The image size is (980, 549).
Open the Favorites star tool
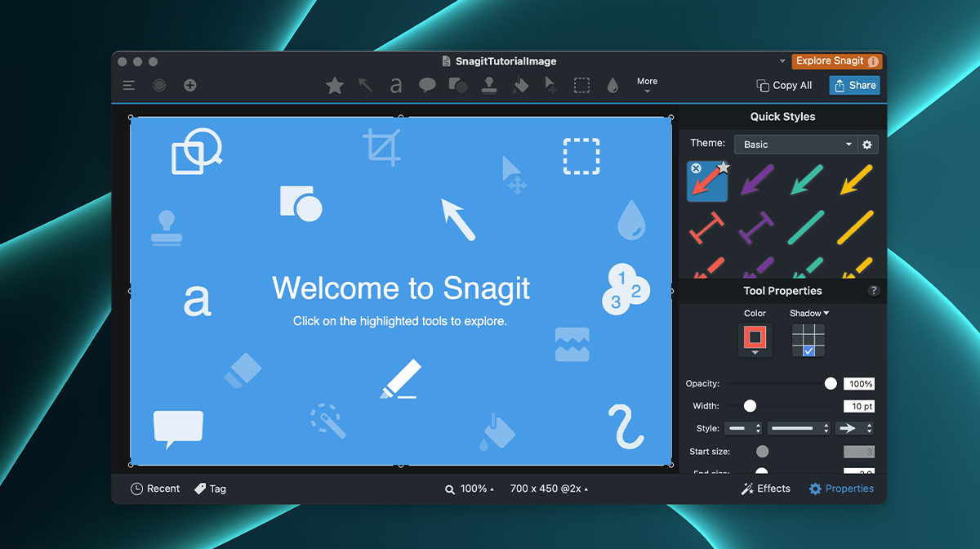pyautogui.click(x=335, y=86)
